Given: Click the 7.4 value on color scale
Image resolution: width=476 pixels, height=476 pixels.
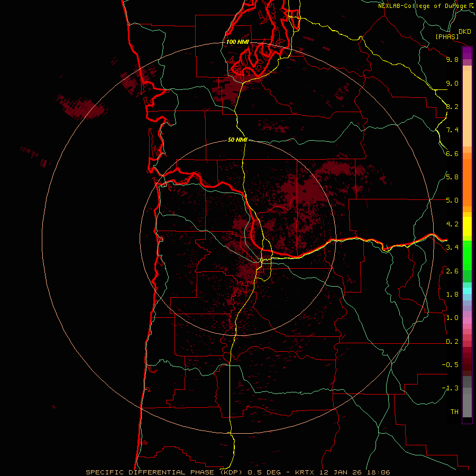Looking at the screenshot, I should (x=452, y=130).
